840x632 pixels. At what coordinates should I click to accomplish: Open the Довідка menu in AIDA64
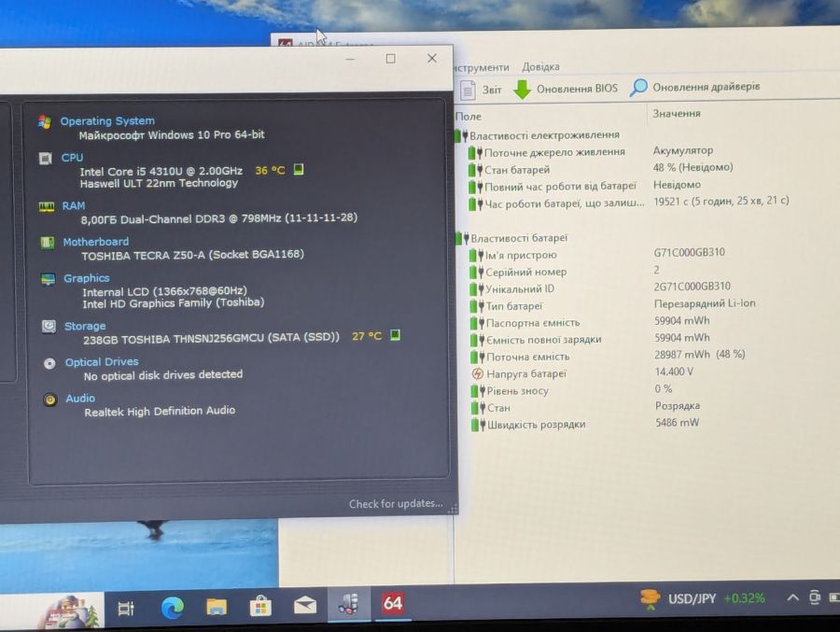(540, 67)
